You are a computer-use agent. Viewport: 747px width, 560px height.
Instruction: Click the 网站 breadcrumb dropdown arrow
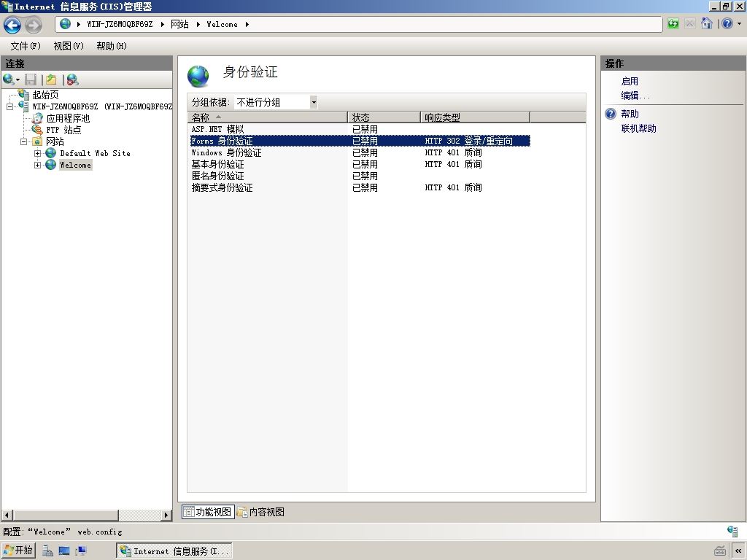click(198, 24)
